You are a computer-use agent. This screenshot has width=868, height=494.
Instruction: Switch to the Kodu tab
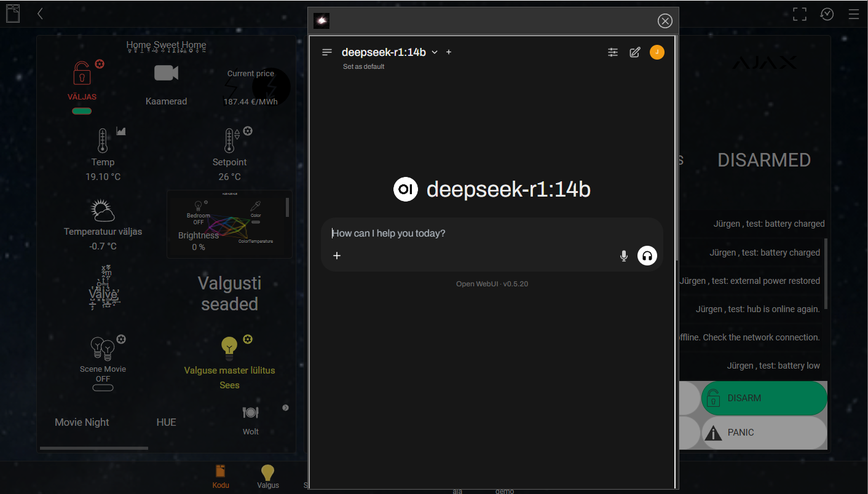(x=221, y=476)
